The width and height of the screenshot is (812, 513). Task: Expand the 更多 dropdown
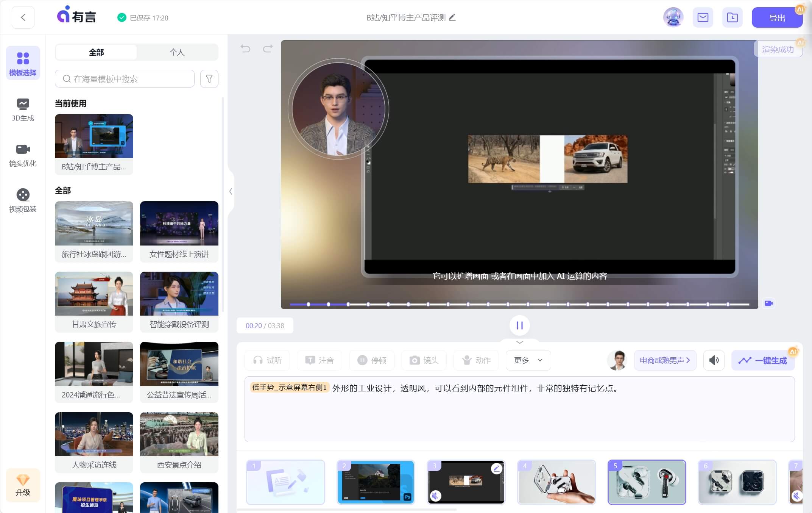click(528, 360)
